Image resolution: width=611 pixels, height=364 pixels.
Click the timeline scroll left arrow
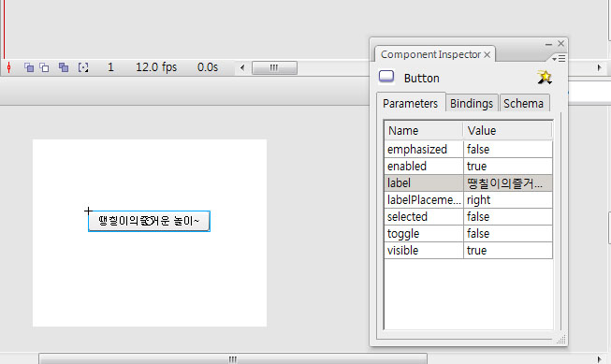pyautogui.click(x=242, y=67)
